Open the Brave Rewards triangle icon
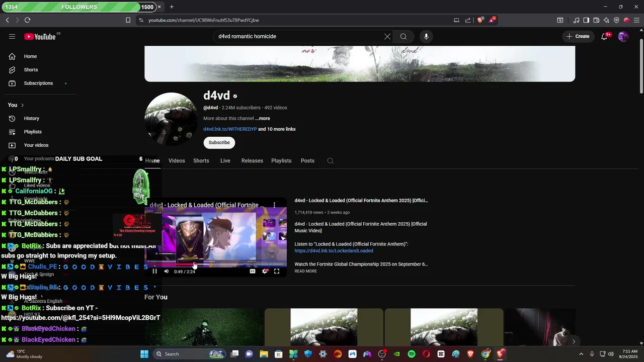Screen dimensions: 644x362 coord(493,20)
